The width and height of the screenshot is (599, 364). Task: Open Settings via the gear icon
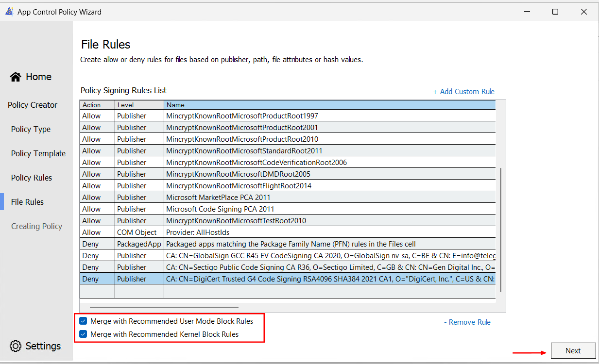(16, 346)
